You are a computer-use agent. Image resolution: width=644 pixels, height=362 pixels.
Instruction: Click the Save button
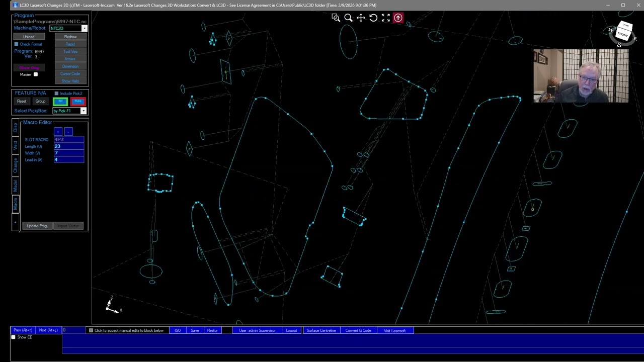click(x=195, y=330)
